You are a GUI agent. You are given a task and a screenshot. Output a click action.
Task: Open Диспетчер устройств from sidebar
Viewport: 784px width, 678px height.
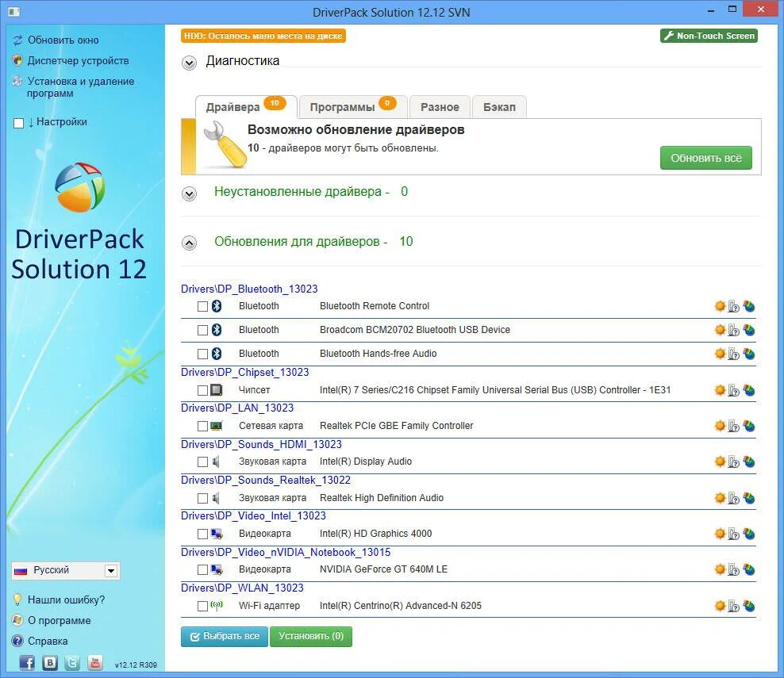78,60
